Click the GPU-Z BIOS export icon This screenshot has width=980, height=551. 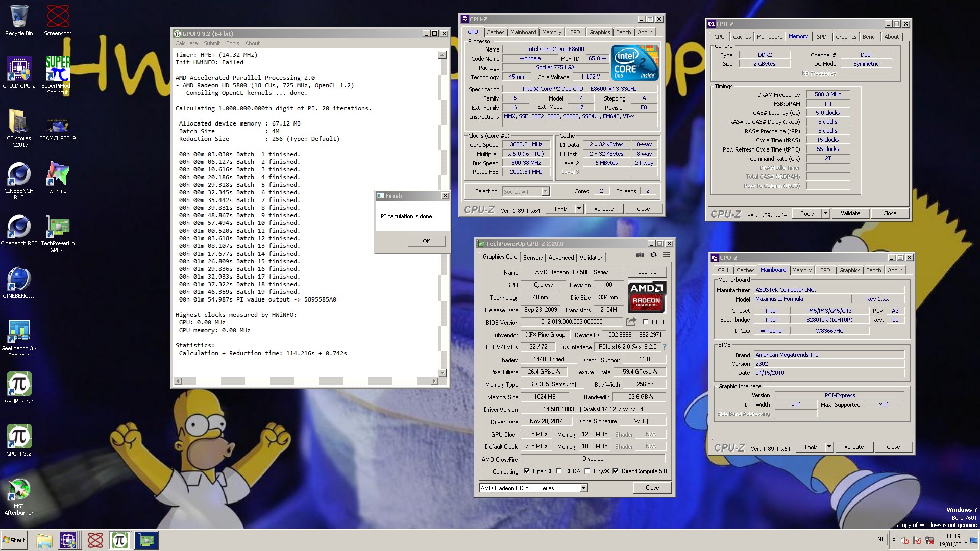[x=631, y=322]
